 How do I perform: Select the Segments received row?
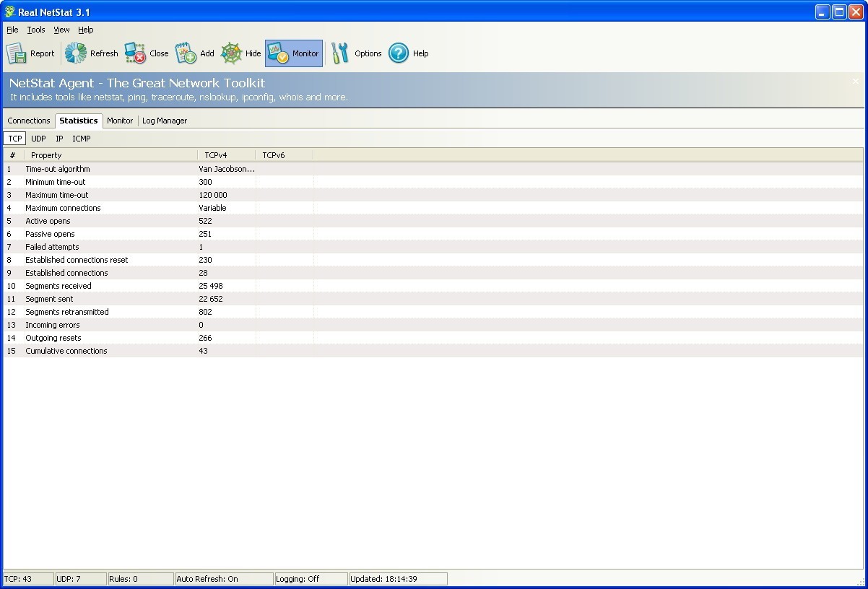click(433, 286)
